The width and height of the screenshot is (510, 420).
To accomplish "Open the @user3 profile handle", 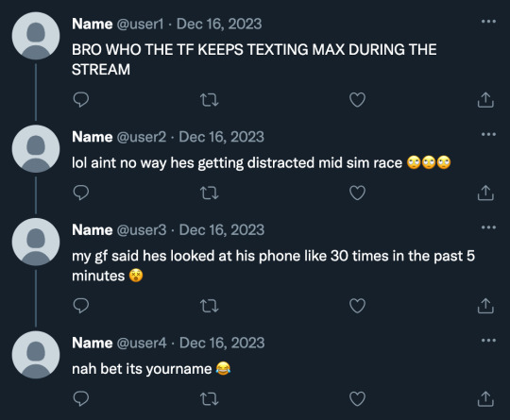I will pyautogui.click(x=142, y=230).
